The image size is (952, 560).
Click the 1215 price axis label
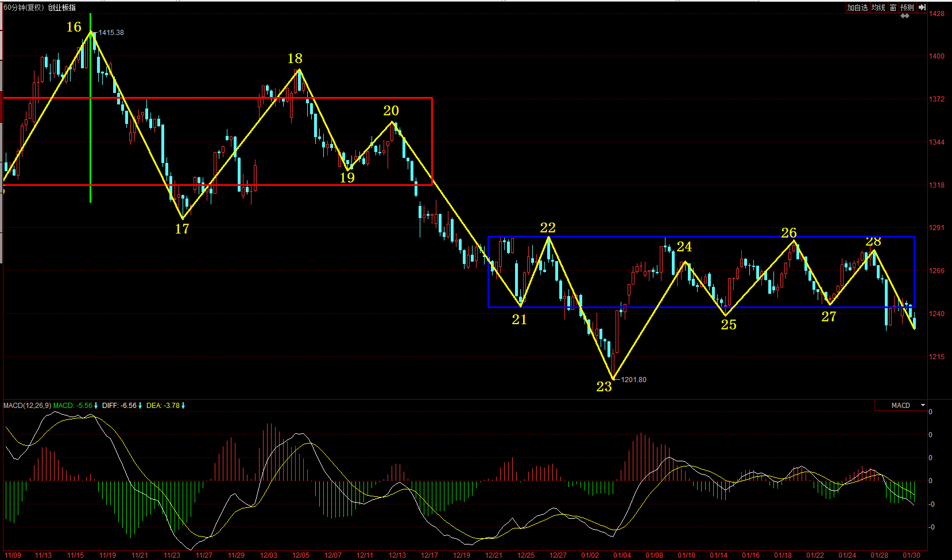point(936,357)
